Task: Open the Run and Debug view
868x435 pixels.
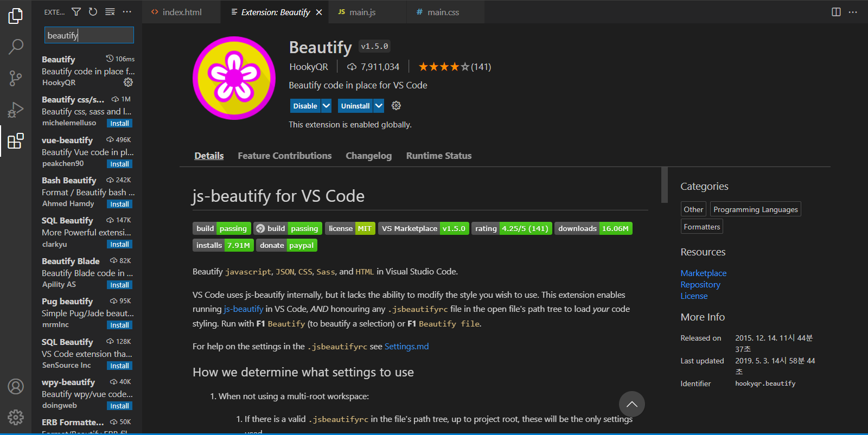Action: (x=16, y=110)
